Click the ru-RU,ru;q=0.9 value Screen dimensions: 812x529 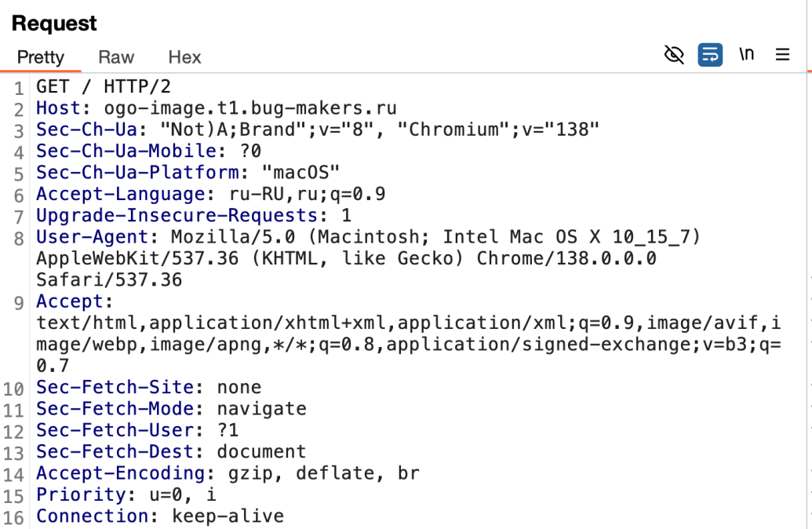point(307,194)
